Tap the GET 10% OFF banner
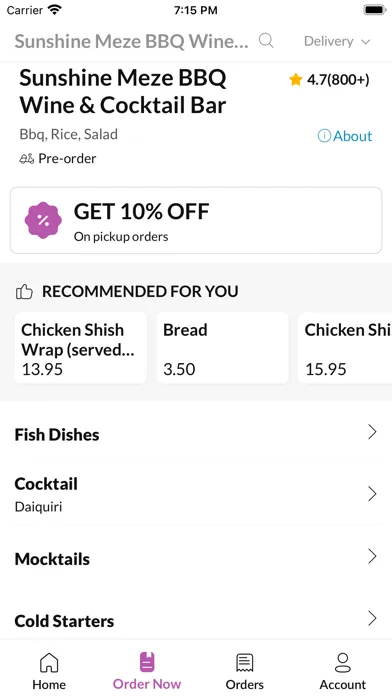Viewport: 392px width, 696px height. tap(196, 220)
